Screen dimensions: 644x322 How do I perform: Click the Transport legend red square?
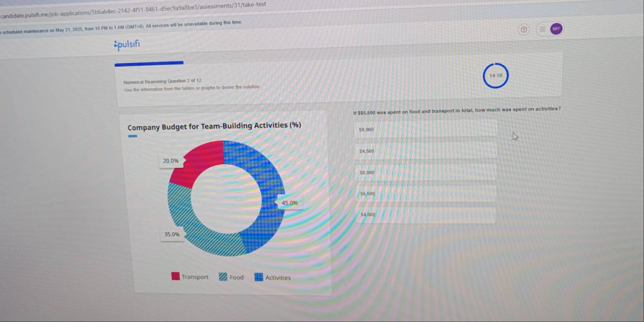click(x=176, y=277)
